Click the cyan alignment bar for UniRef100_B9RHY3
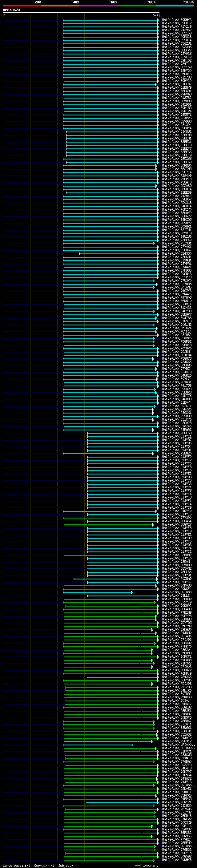Image resolution: width=197 pixels, height=868 pixels. coord(111,20)
